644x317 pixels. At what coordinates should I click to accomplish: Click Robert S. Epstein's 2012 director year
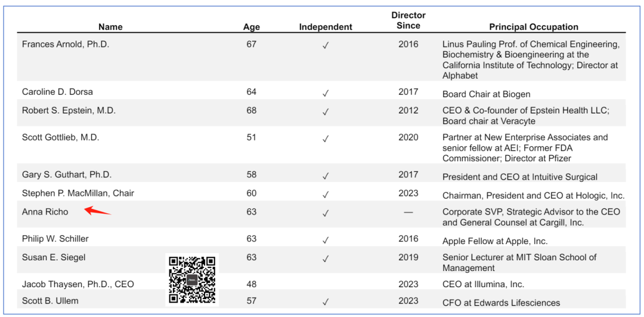coord(408,110)
